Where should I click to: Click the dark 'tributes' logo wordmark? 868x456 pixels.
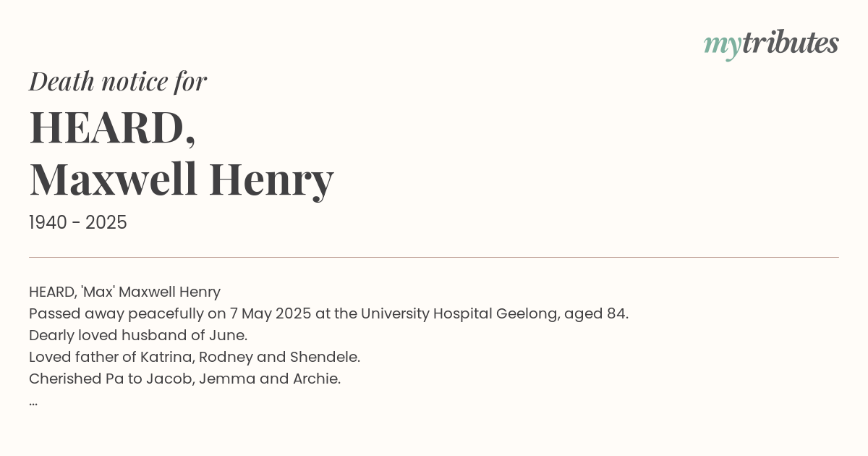pos(791,43)
